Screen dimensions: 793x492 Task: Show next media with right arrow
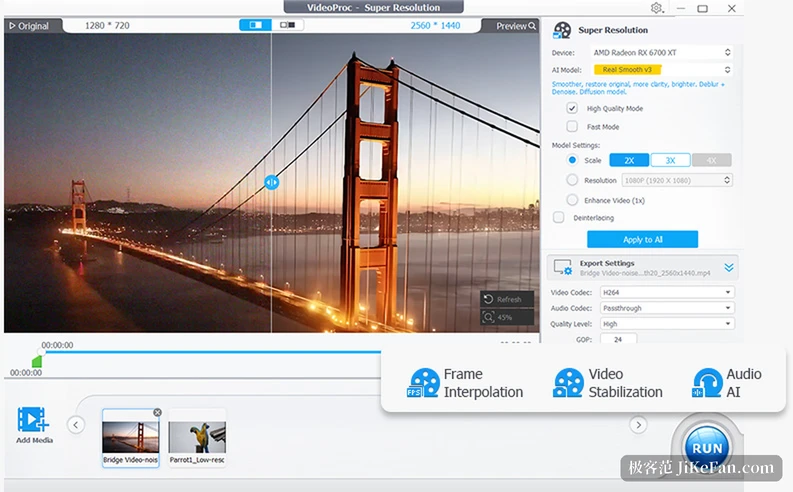click(x=638, y=425)
